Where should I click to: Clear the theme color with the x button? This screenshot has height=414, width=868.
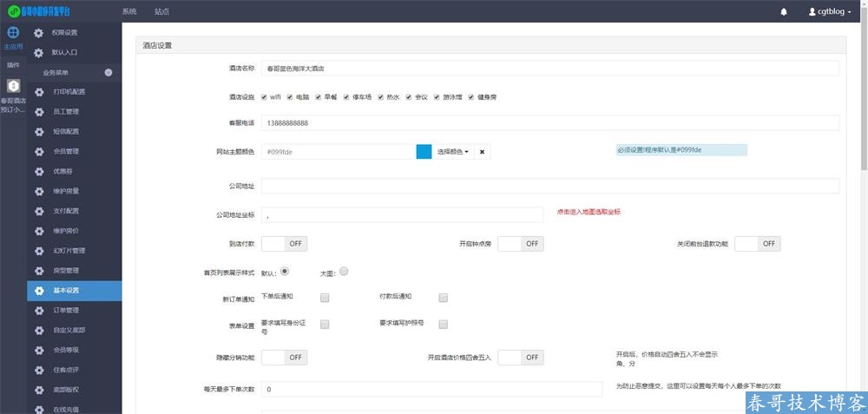(x=482, y=152)
